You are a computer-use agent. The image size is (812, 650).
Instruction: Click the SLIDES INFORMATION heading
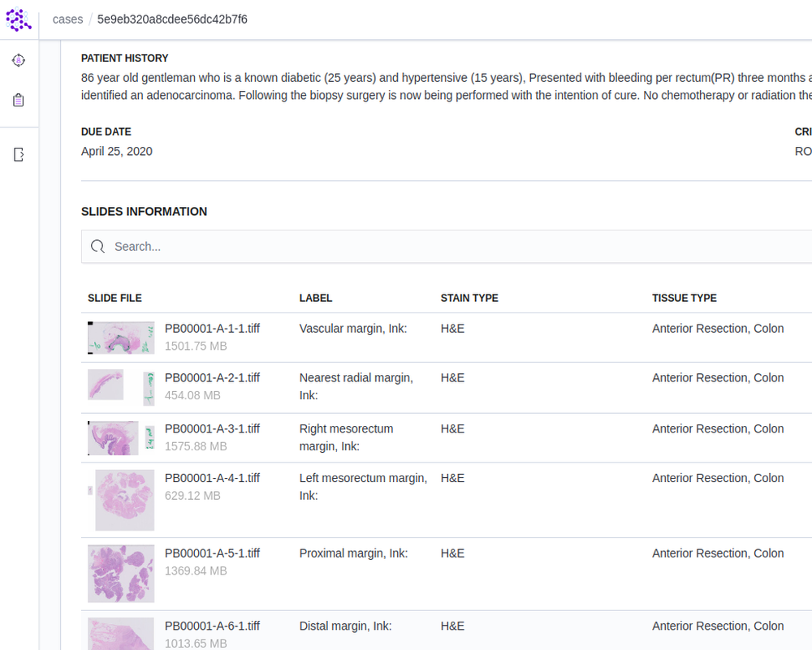[144, 212]
